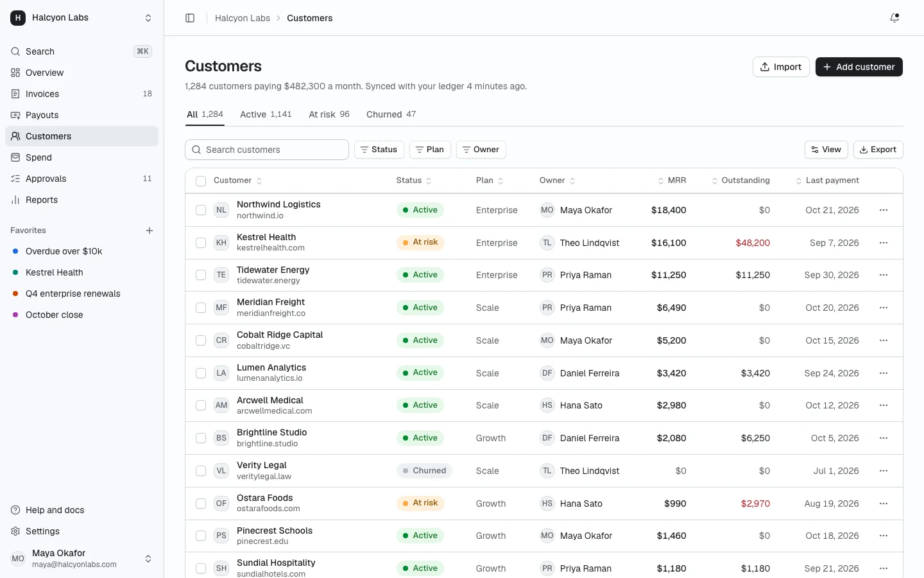Open row actions menu for Ostara Foods
This screenshot has width=924, height=578.
884,504
